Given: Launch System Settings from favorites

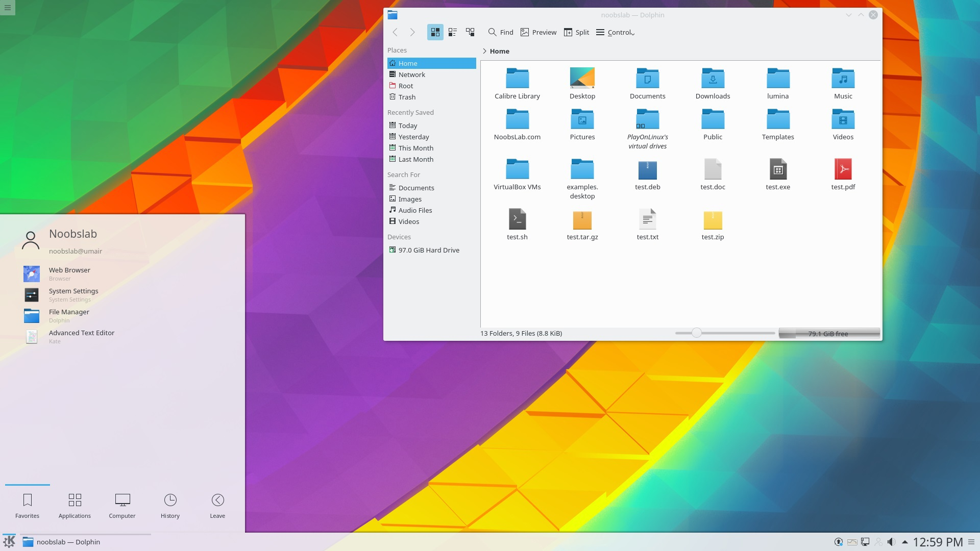Looking at the screenshot, I should (73, 294).
